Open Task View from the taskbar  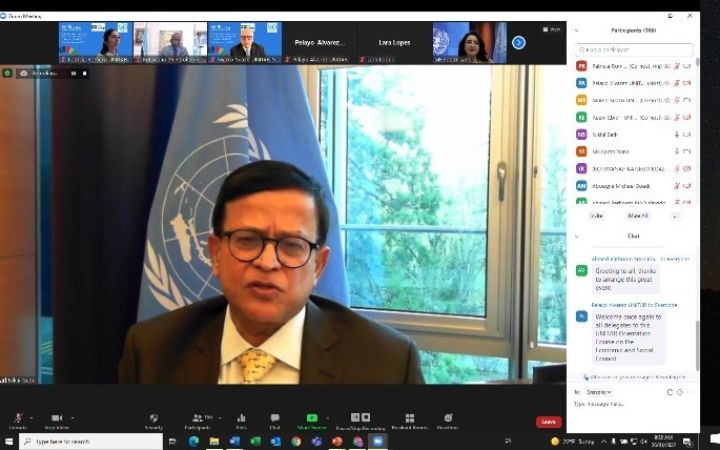(x=173, y=441)
